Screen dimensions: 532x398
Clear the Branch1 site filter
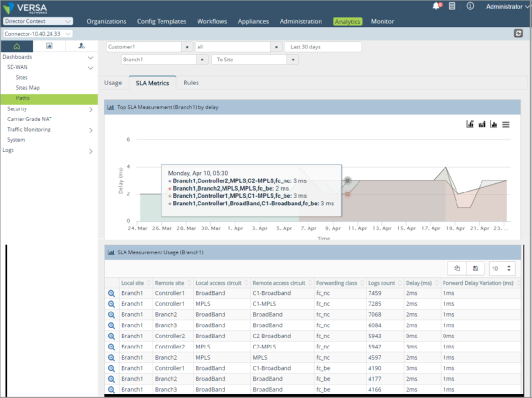(x=202, y=60)
